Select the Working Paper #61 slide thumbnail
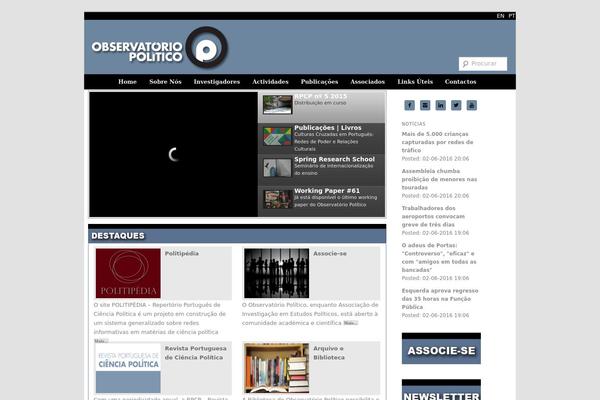Screen dimensions: 600x400 click(x=278, y=199)
